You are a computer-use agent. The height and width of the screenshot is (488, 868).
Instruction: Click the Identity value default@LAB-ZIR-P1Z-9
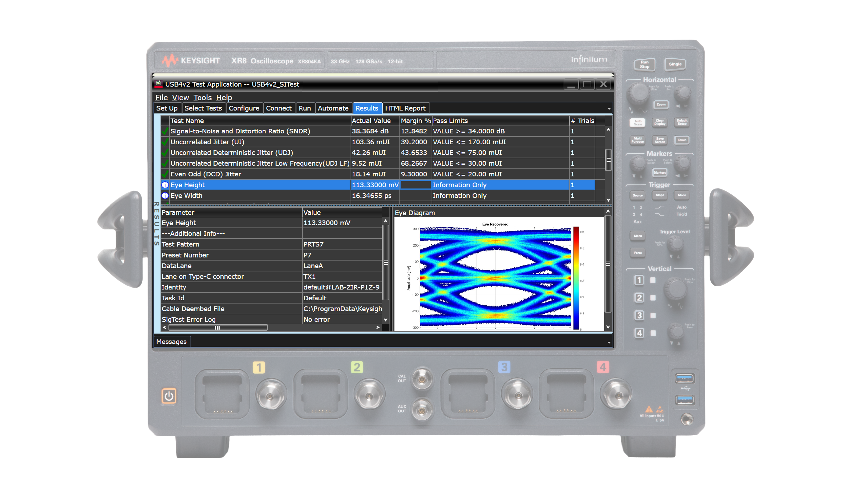[x=341, y=287]
